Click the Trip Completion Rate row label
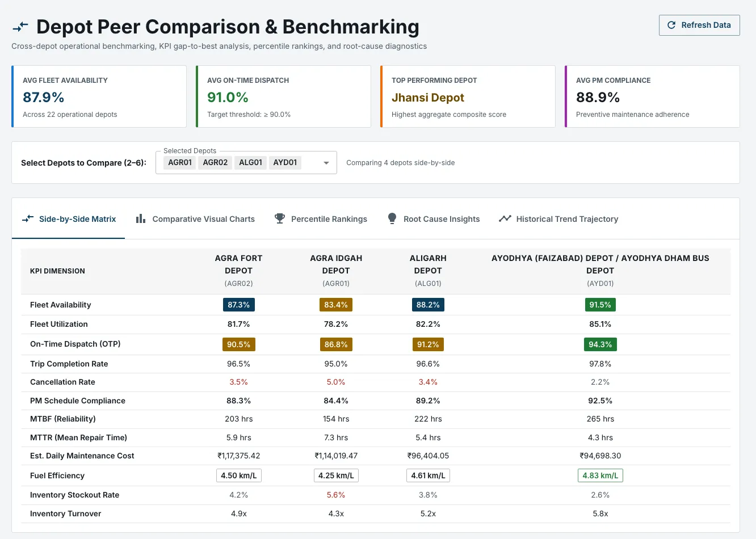The height and width of the screenshot is (539, 756). 69,364
